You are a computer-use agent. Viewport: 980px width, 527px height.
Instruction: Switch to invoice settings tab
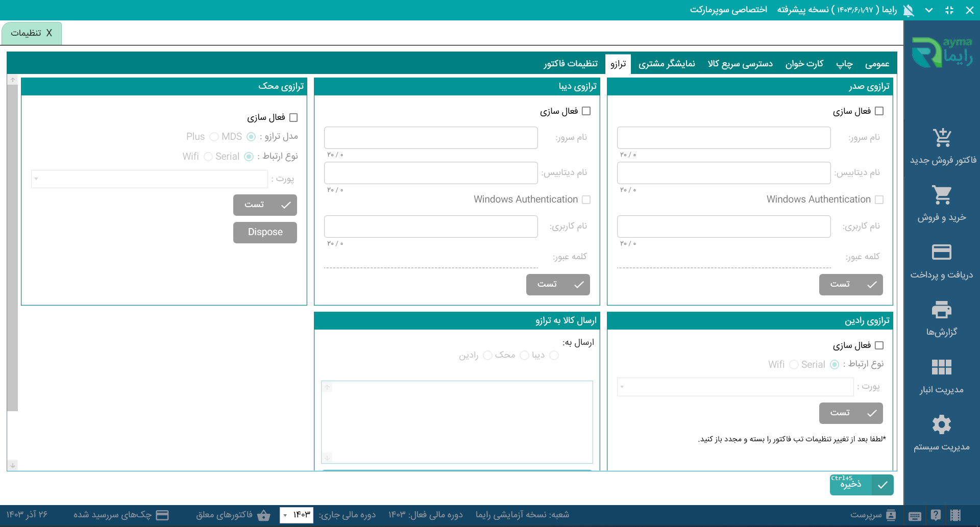coord(571,64)
